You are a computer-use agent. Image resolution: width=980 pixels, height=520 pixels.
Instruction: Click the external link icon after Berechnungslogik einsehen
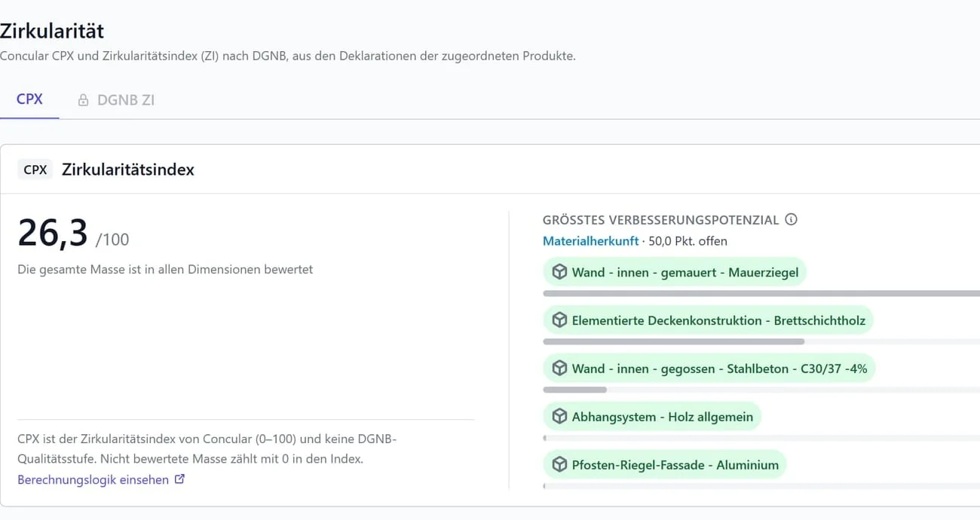[x=179, y=479]
